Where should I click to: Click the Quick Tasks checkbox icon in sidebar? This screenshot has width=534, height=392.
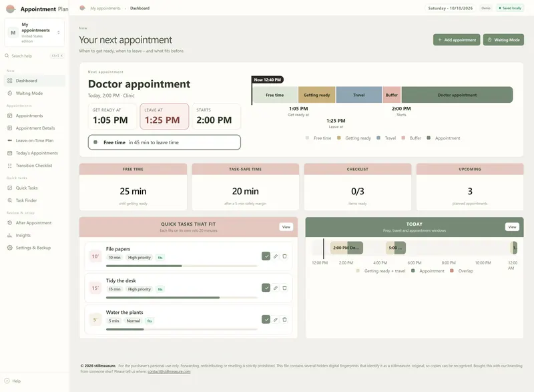tap(9, 188)
